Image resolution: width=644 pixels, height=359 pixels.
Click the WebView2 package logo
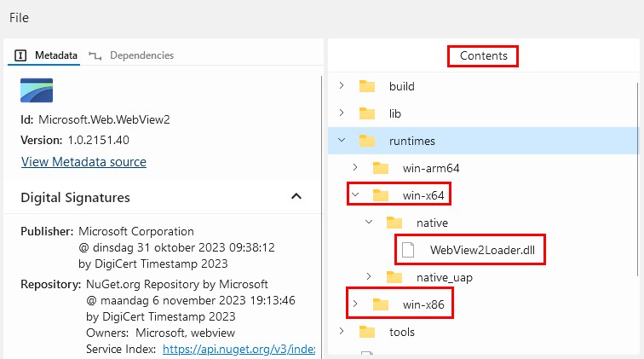point(37,90)
